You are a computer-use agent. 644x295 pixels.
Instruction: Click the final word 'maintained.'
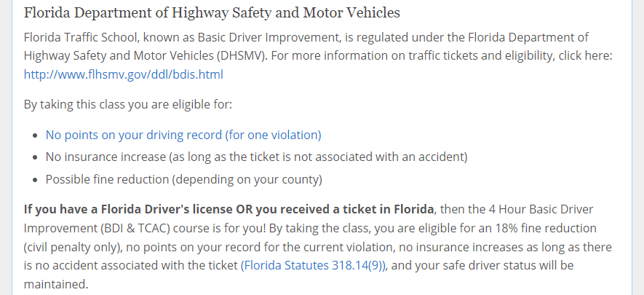(x=56, y=284)
